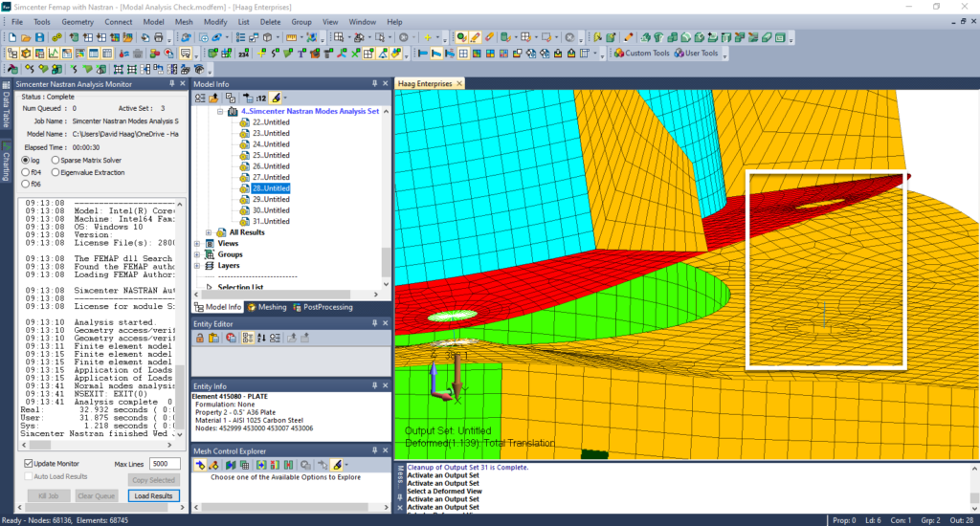Click the Save model toolbar icon
Screen dimensions: 980x526
coord(42,37)
